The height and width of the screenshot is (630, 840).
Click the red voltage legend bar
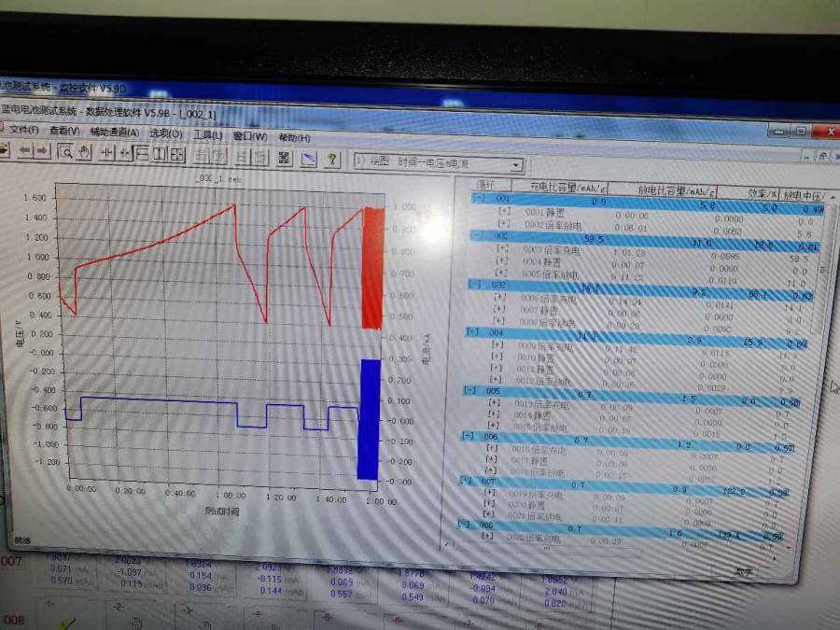point(372,267)
